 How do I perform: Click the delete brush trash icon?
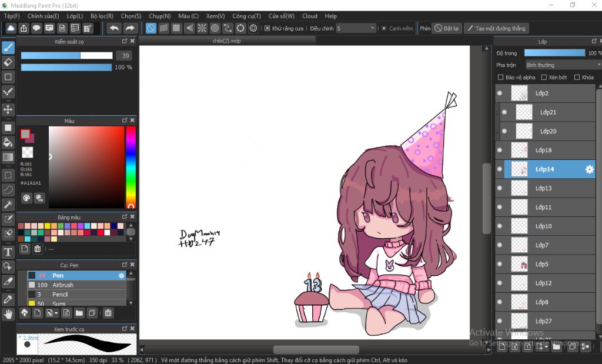[108, 313]
